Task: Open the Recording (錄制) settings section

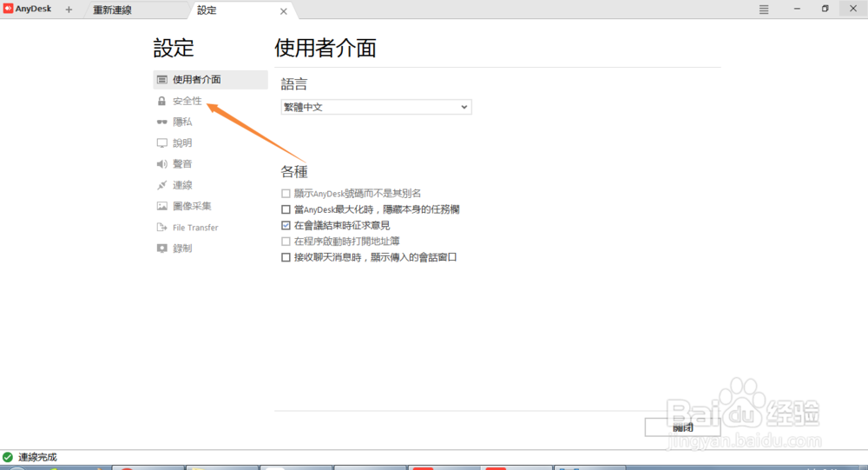Action: click(182, 248)
